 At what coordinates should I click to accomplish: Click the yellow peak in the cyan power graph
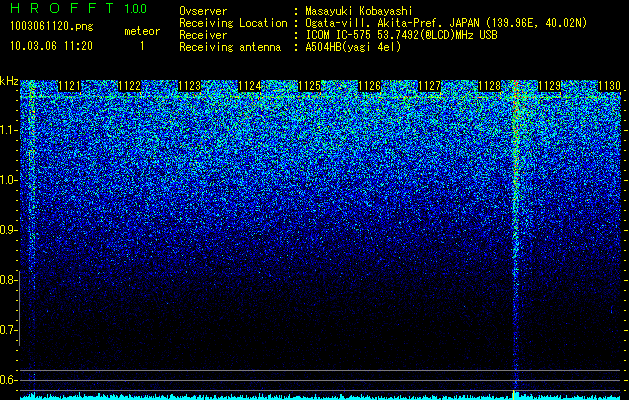pyautogui.click(x=513, y=395)
